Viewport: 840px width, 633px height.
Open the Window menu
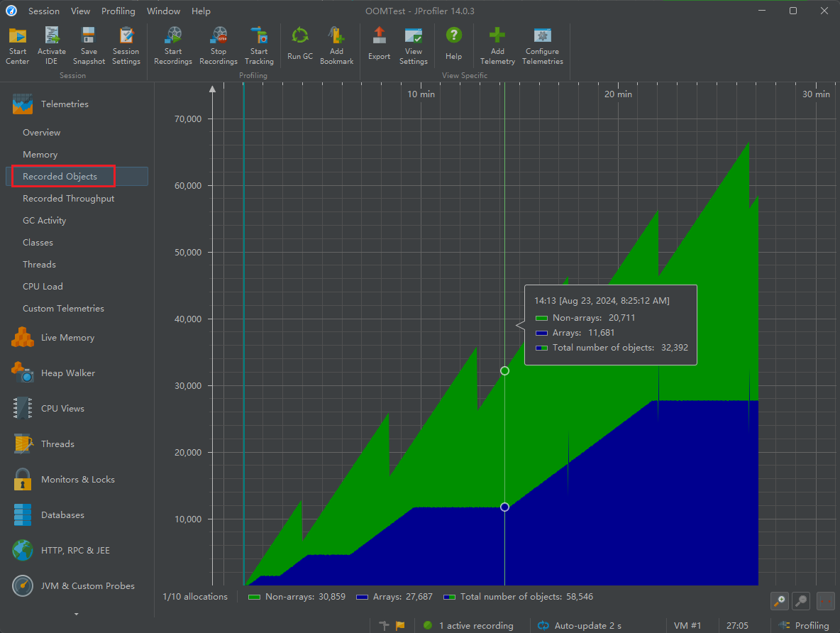click(163, 11)
